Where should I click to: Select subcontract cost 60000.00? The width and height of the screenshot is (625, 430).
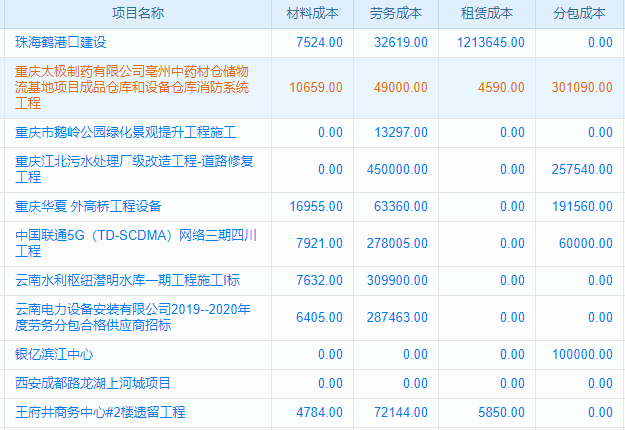pyautogui.click(x=586, y=243)
